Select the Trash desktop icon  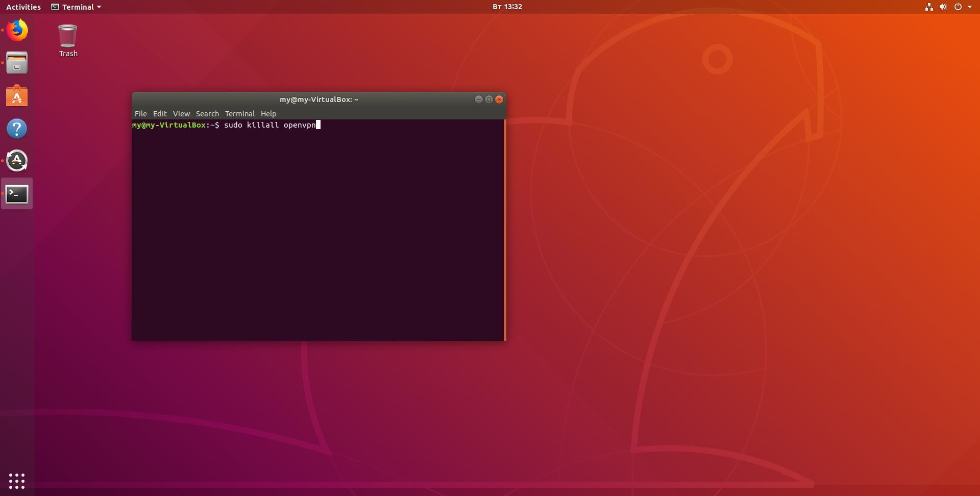pyautogui.click(x=68, y=41)
